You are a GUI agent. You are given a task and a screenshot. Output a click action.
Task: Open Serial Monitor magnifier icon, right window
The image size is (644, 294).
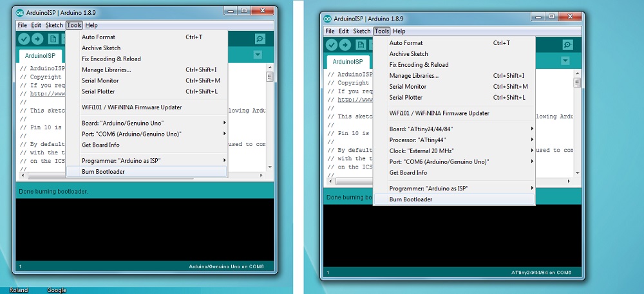click(x=567, y=44)
